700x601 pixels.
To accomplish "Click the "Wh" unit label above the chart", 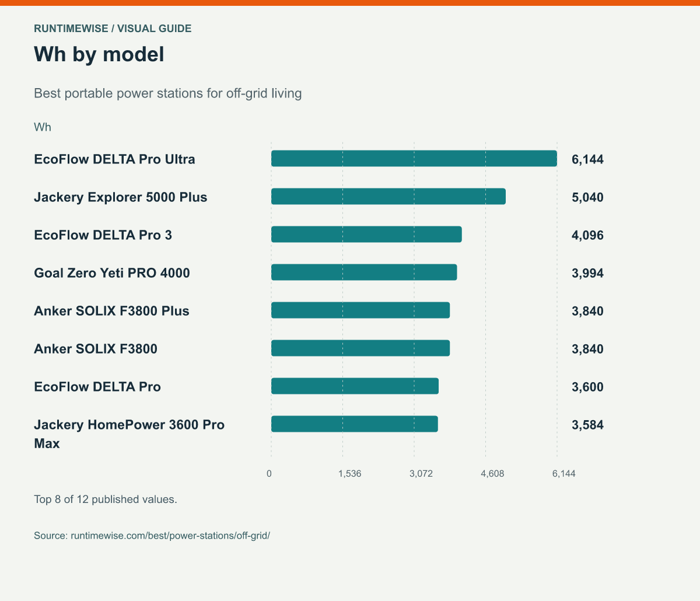I will point(43,127).
